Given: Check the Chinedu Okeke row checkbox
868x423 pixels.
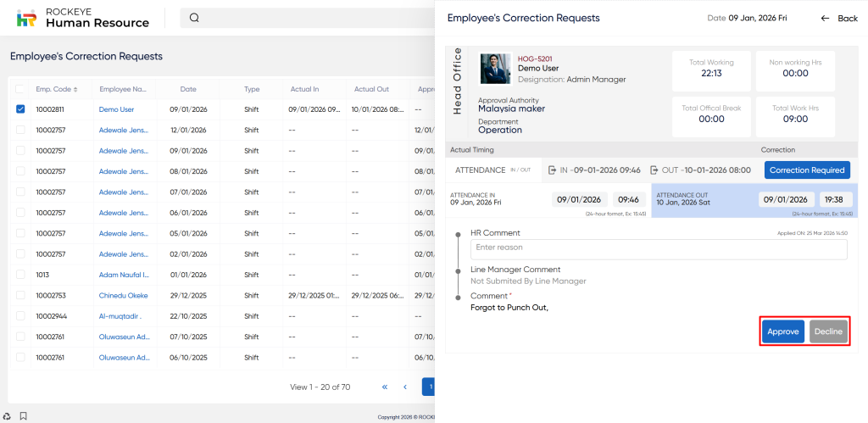Looking at the screenshot, I should [20, 295].
